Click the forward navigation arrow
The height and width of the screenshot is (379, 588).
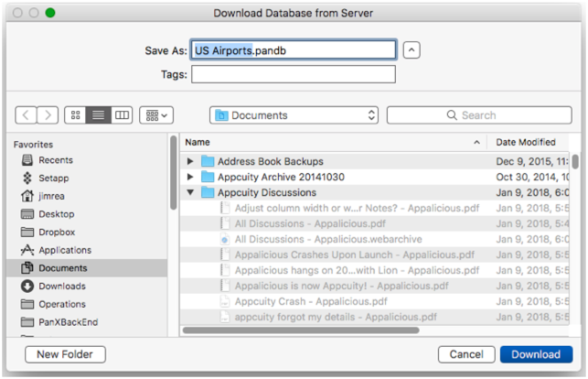48,116
